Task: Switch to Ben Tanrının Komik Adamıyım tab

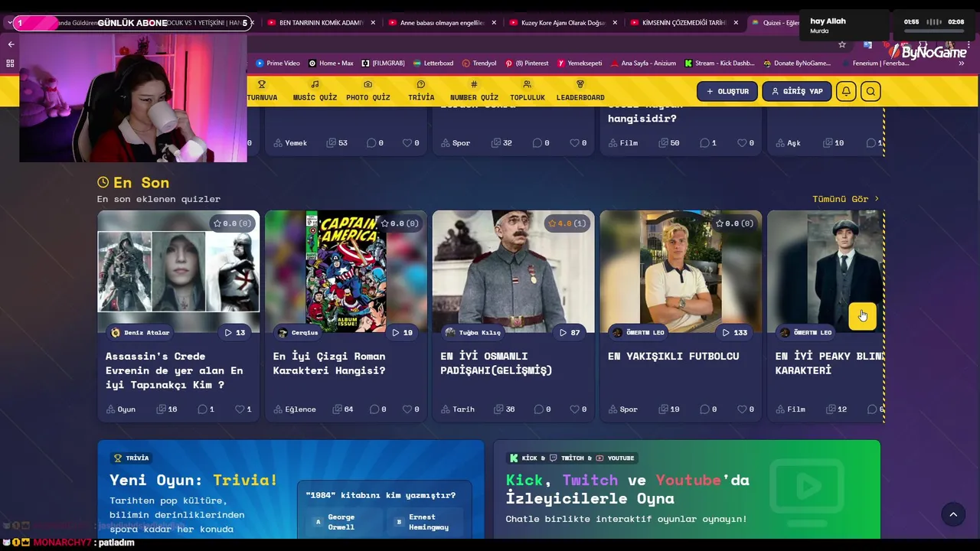Action: pyautogui.click(x=320, y=23)
